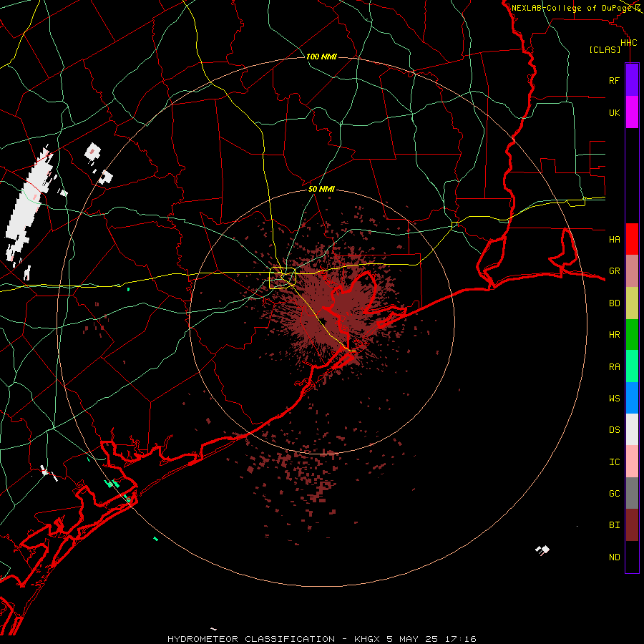Click the 'RA' legend label
644x644 pixels.
pyautogui.click(x=614, y=367)
